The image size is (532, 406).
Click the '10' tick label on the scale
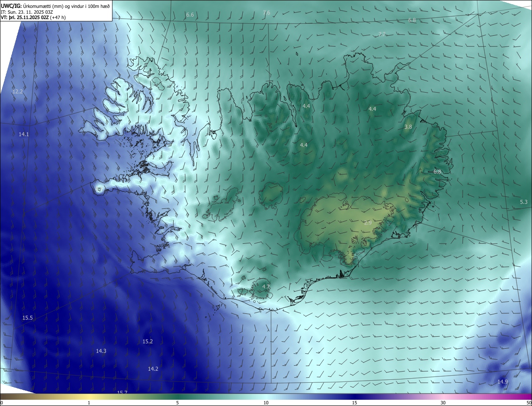pyautogui.click(x=266, y=403)
